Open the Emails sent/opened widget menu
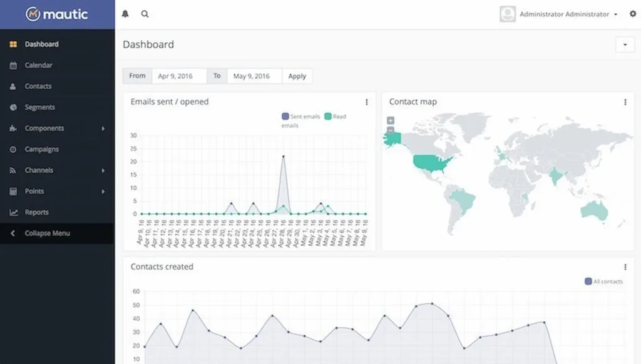 366,101
